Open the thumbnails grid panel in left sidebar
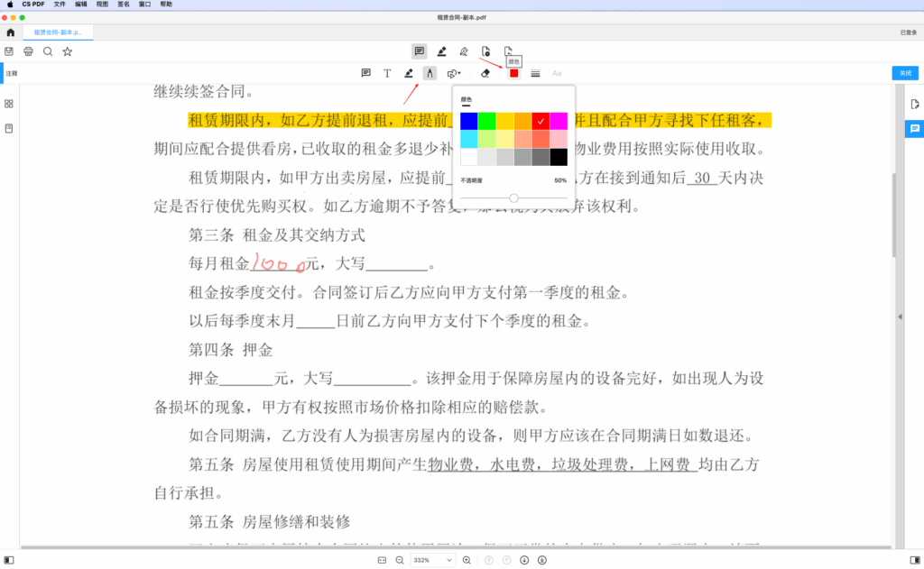 9,104
